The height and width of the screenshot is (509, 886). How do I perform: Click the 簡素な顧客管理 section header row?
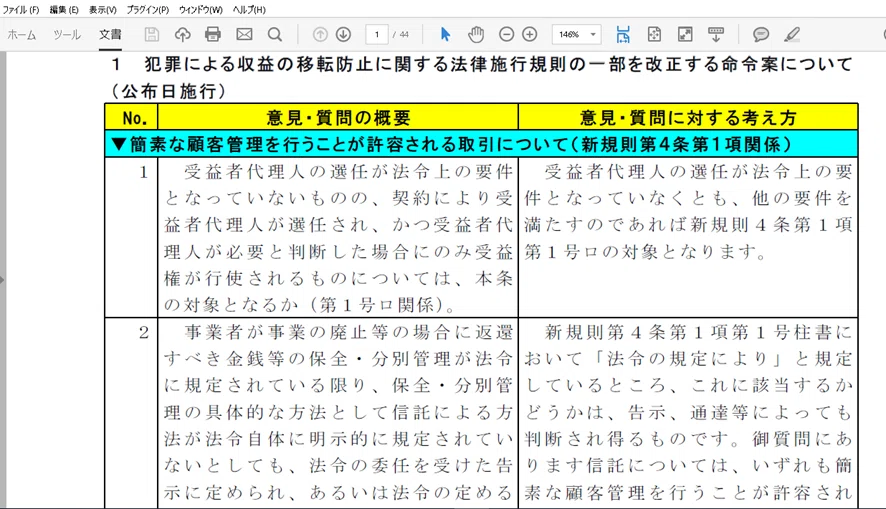481,144
